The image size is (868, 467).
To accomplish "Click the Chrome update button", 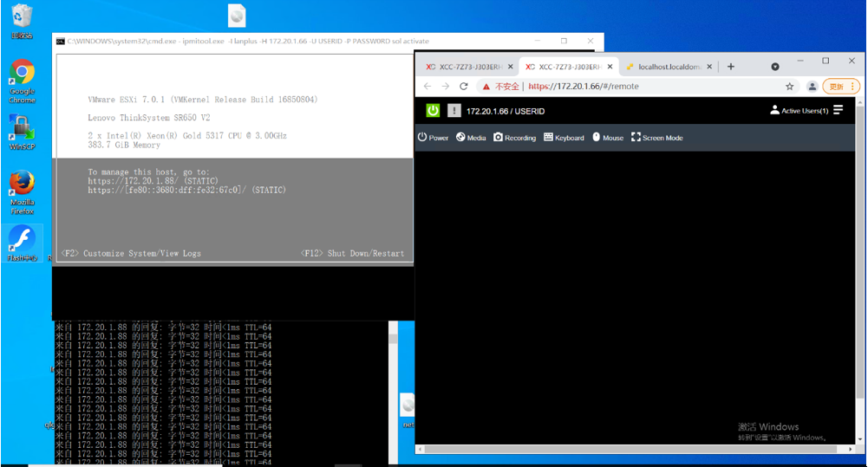I will [840, 87].
